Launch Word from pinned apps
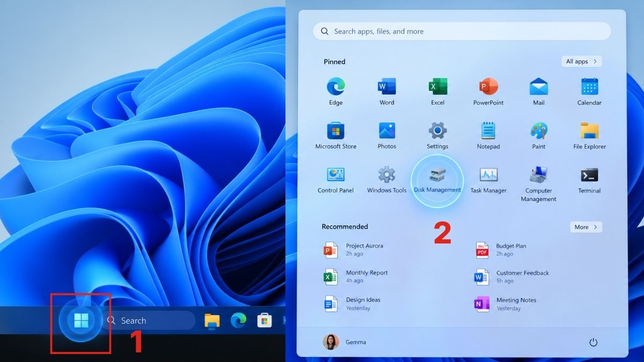Screen dimensions: 644x362 coord(386,91)
